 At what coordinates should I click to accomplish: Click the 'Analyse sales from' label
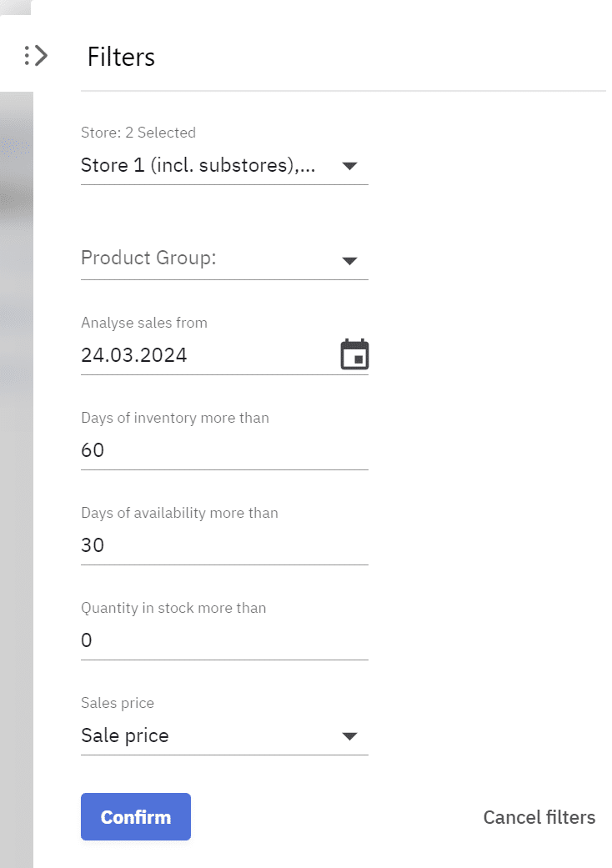pyautogui.click(x=144, y=323)
